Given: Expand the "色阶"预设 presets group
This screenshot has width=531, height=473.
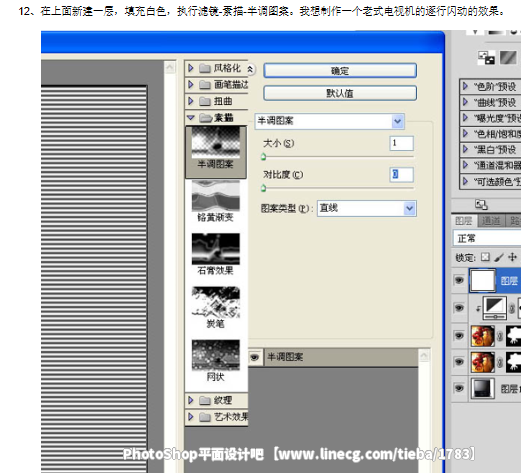Looking at the screenshot, I should pos(465,86).
